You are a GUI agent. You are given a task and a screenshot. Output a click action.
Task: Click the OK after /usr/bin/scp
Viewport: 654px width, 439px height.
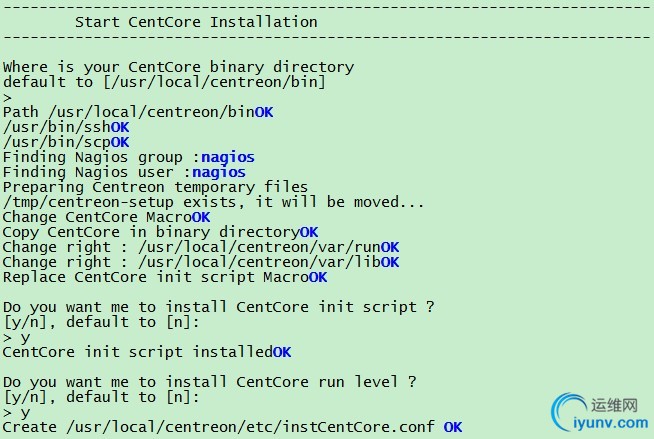point(120,142)
